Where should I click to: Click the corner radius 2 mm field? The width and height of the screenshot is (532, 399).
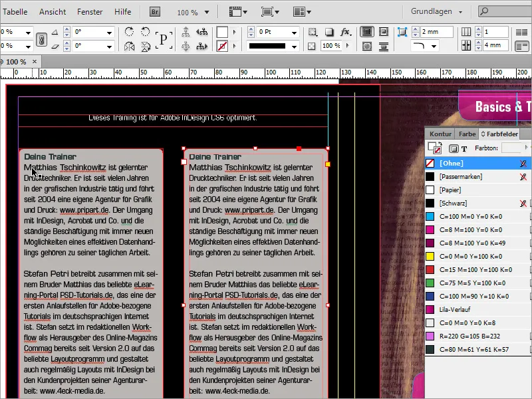[x=436, y=32]
